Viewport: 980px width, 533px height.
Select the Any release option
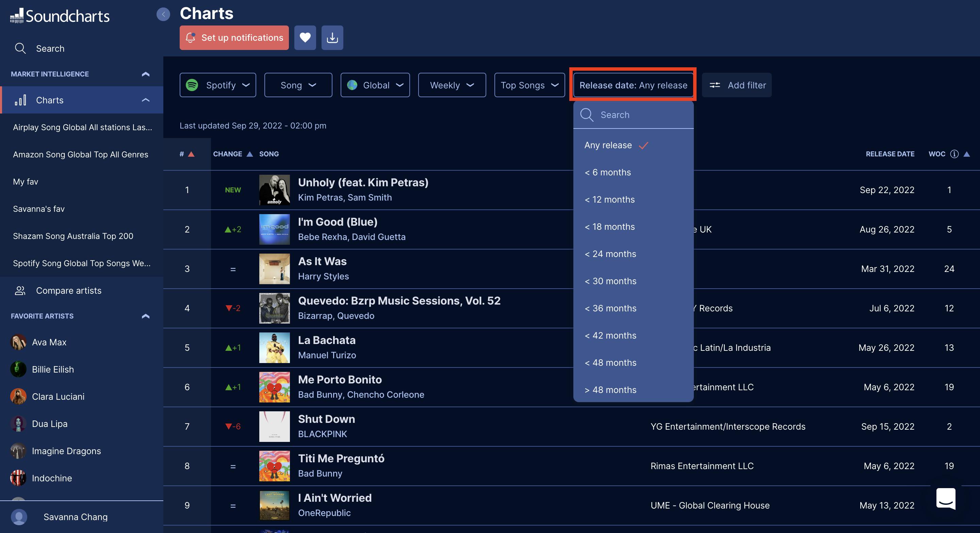point(608,145)
